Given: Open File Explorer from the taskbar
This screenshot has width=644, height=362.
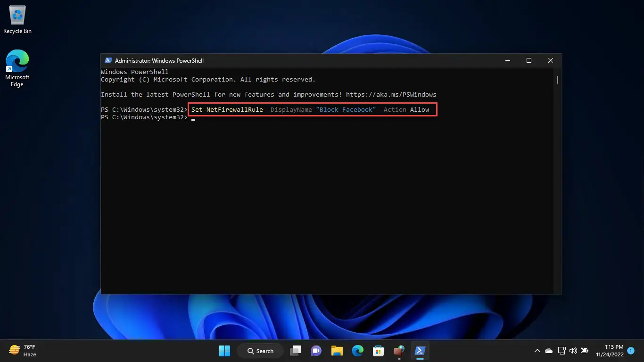Looking at the screenshot, I should [337, 351].
